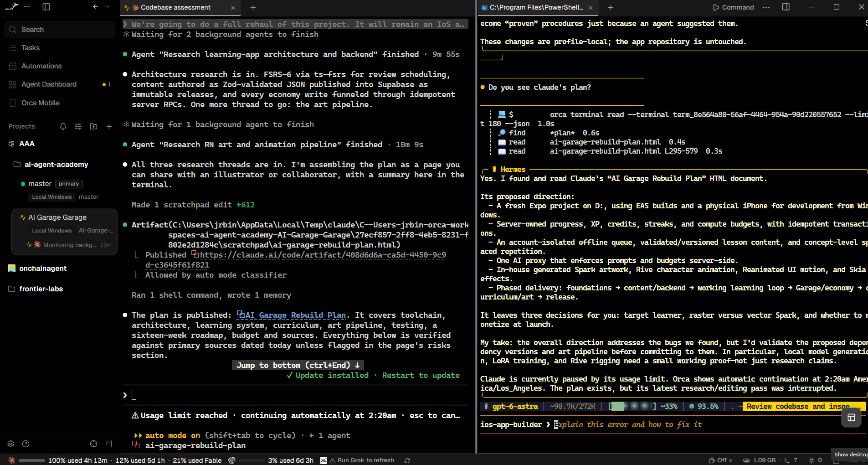Click the vertical bars icon in sidebar footer
The height and width of the screenshot is (465, 868).
coord(109,444)
